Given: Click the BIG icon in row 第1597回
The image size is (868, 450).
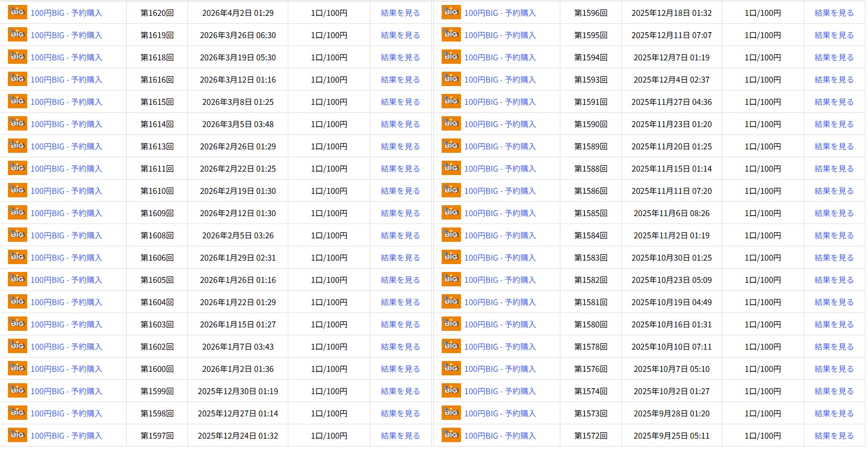Looking at the screenshot, I should tap(17, 435).
